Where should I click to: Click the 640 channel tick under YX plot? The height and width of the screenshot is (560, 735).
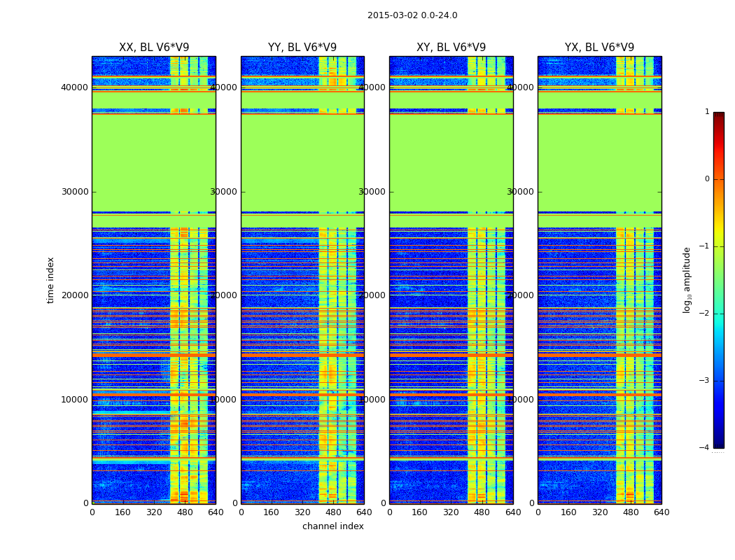tap(661, 512)
